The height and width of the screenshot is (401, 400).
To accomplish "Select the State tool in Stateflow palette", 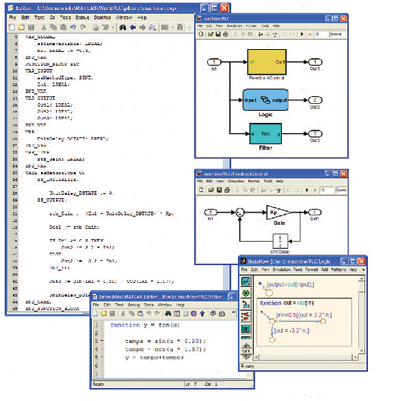I will [246, 281].
